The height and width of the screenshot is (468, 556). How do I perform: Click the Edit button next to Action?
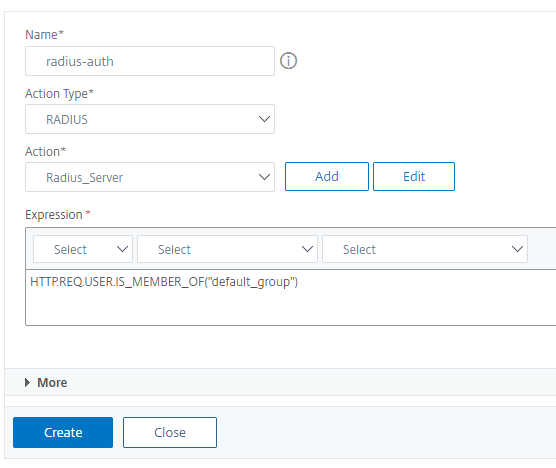click(x=414, y=177)
